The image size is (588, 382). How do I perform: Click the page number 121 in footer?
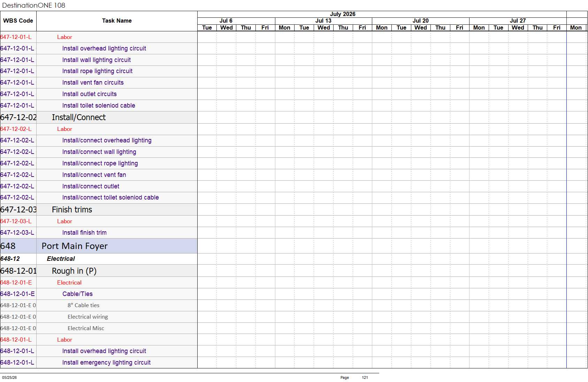click(x=365, y=377)
